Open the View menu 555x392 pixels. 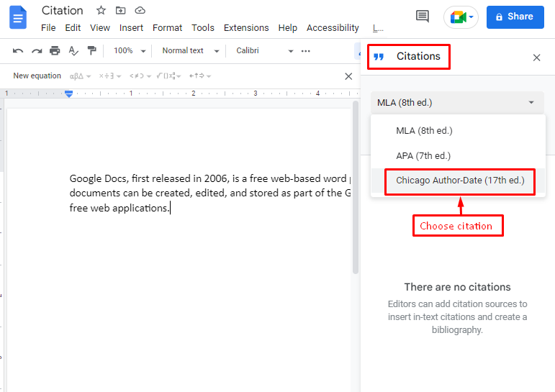coord(100,27)
